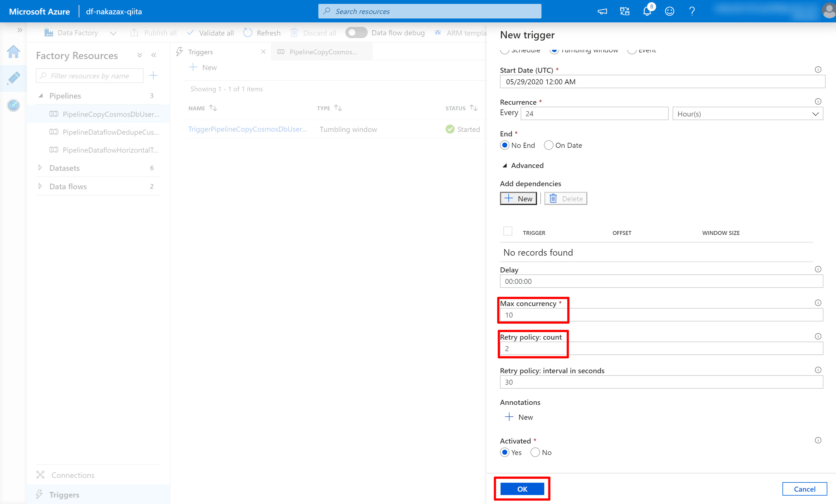Show info for Delay field
Image resolution: width=836 pixels, height=504 pixels.
(x=818, y=269)
